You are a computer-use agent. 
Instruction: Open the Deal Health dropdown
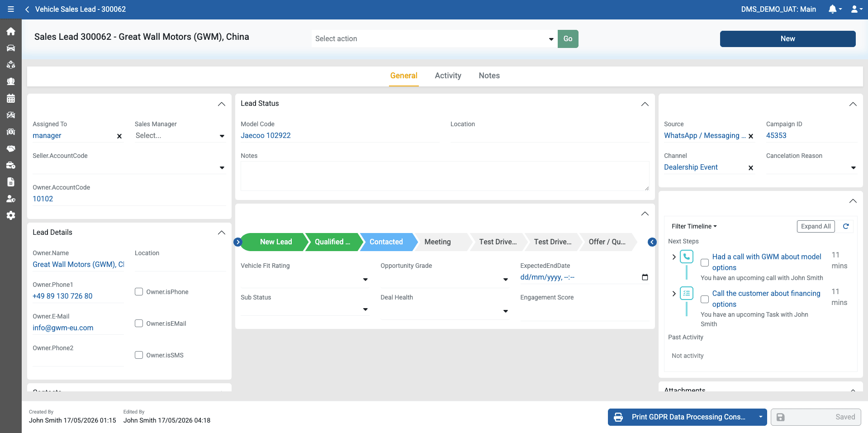point(445,311)
